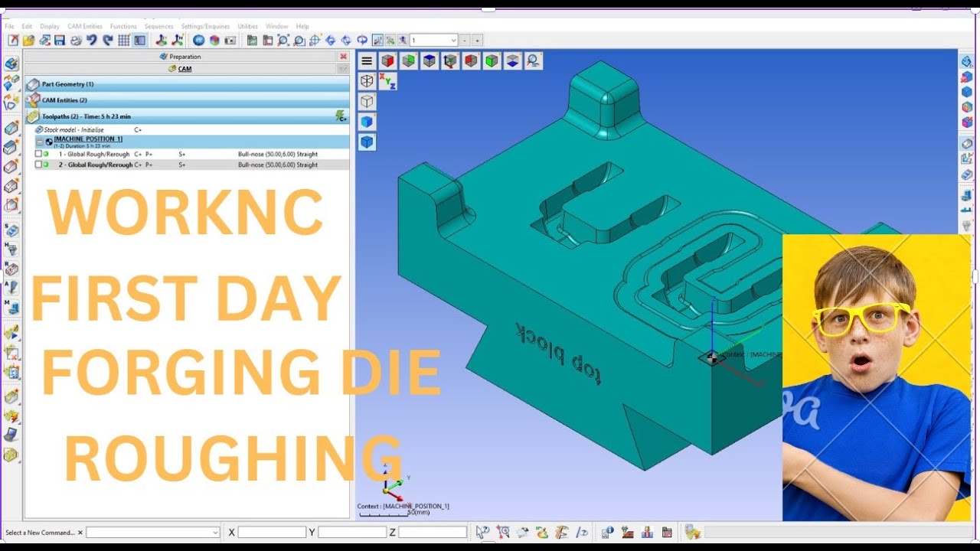Toggle green status dot of toolpath 2
Viewport: 980px width, 551px height.
pos(46,165)
